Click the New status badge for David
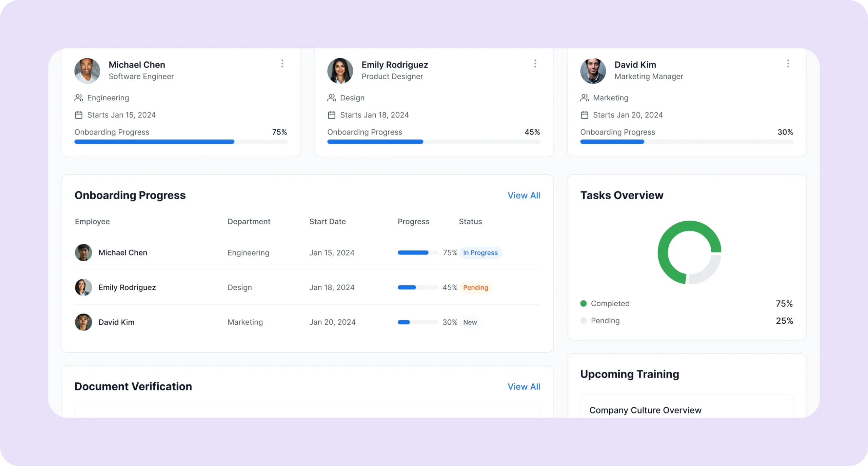Screen dimensions: 868x466 (470, 322)
